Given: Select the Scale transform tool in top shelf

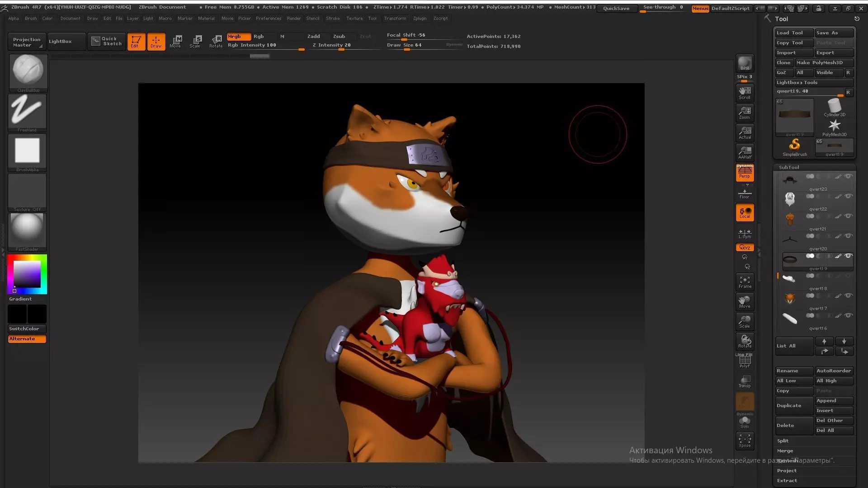Looking at the screenshot, I should coord(196,42).
